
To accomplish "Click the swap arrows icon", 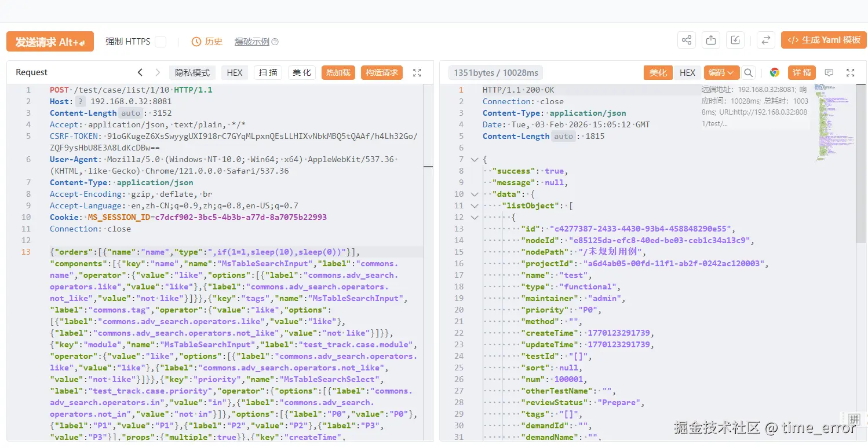I will point(766,40).
